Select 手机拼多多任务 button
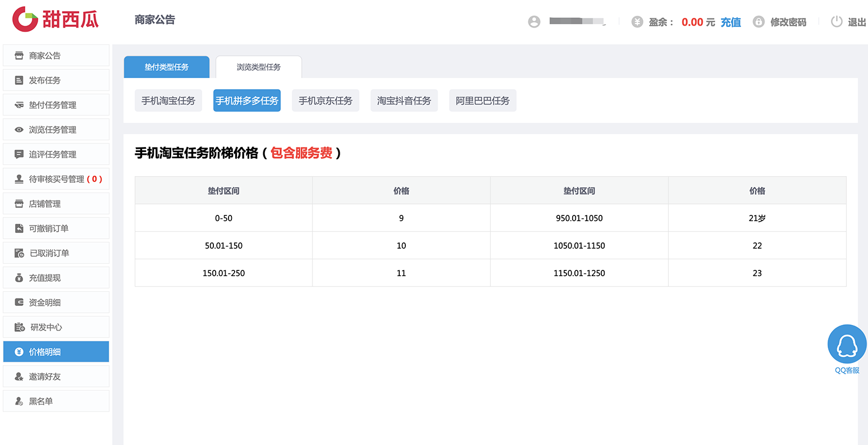The height and width of the screenshot is (445, 868). point(247,100)
